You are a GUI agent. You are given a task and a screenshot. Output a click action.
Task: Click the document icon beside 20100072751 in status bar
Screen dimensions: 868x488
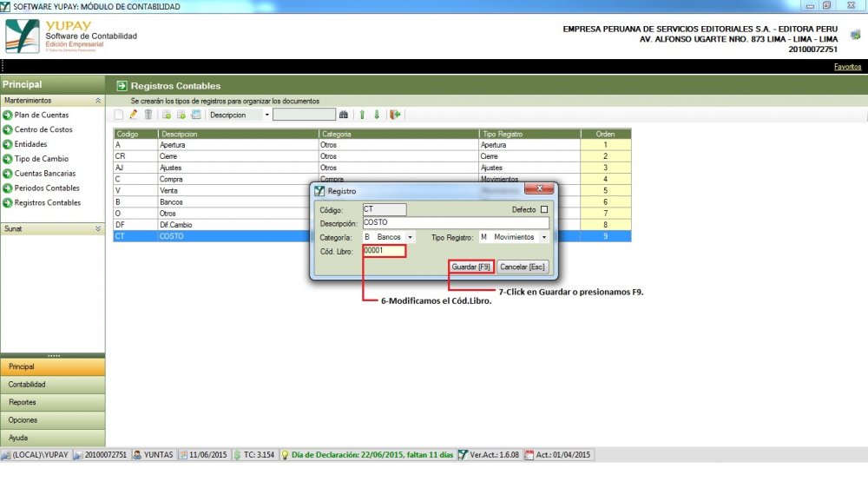(x=78, y=455)
